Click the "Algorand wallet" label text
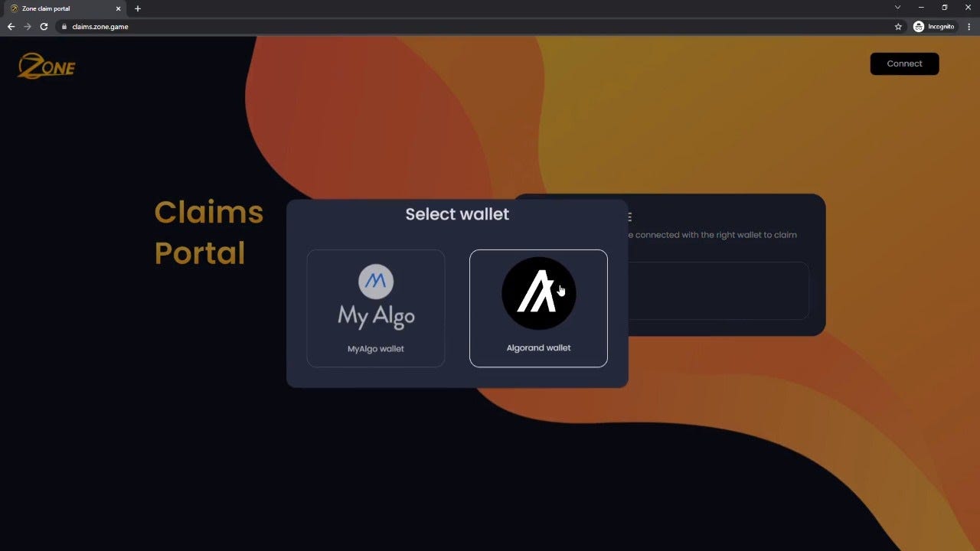 click(x=538, y=347)
